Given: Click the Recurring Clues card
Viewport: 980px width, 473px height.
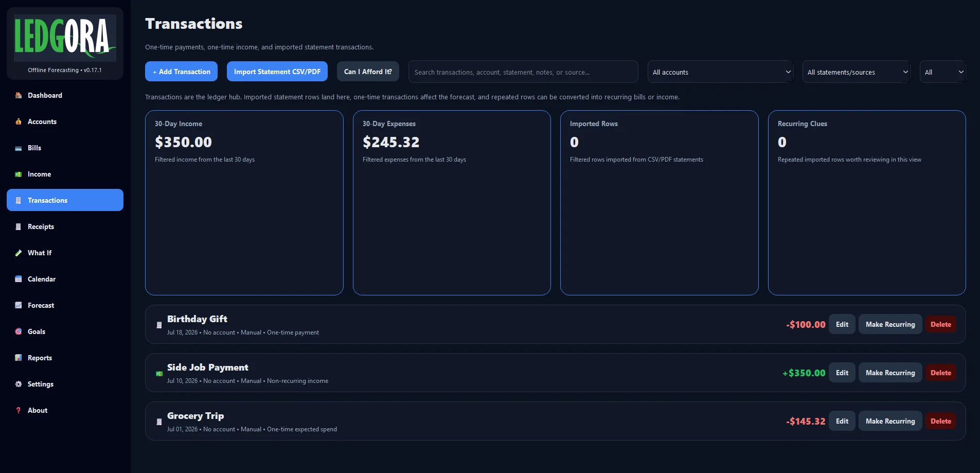Looking at the screenshot, I should [867, 203].
